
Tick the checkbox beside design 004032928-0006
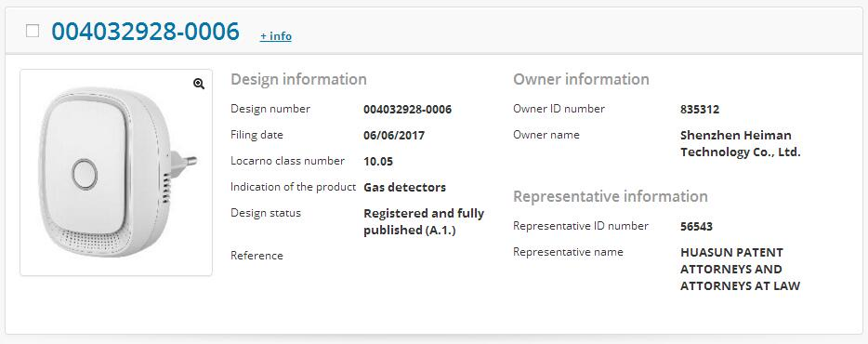tap(33, 31)
